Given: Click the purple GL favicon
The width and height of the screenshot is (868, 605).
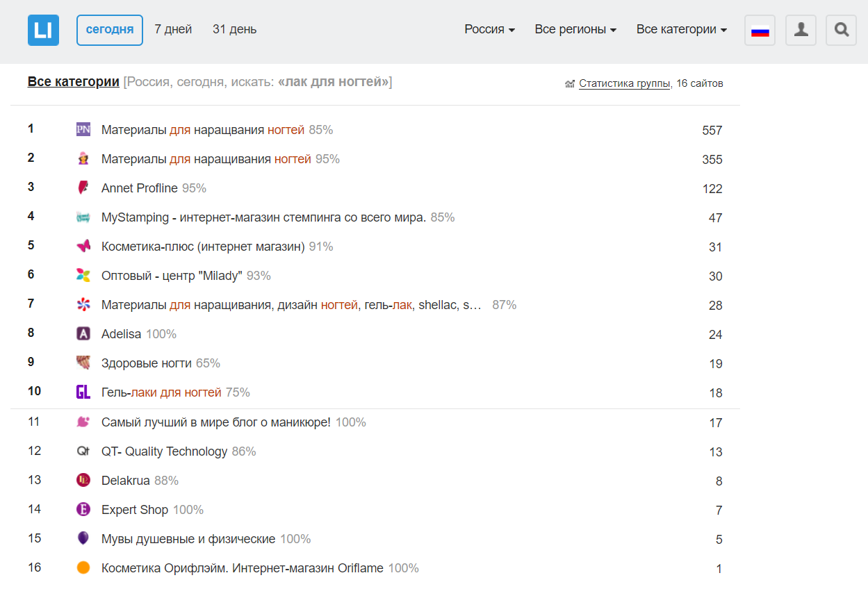Looking at the screenshot, I should (x=83, y=392).
